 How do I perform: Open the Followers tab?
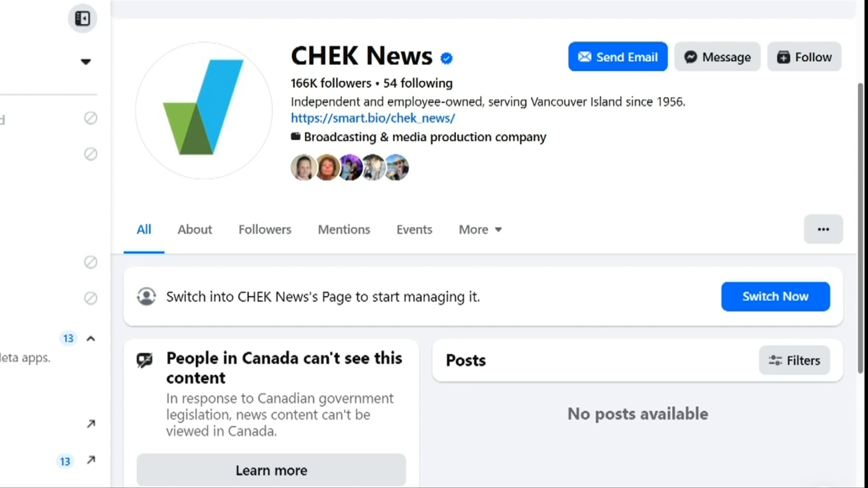point(265,229)
